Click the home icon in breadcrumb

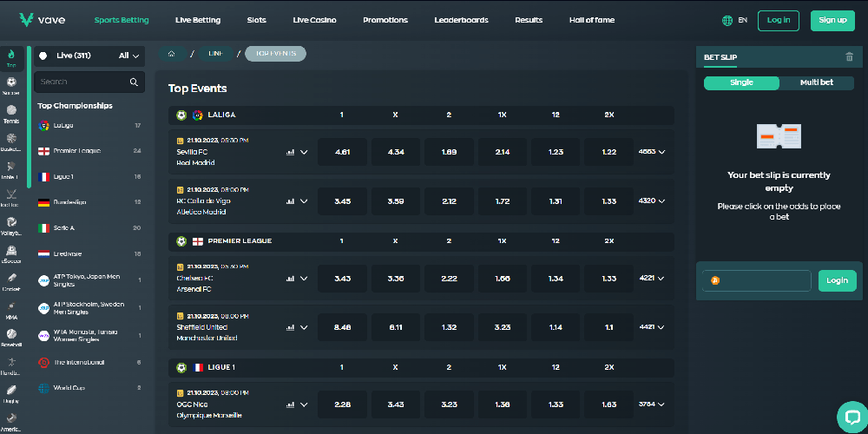point(172,54)
